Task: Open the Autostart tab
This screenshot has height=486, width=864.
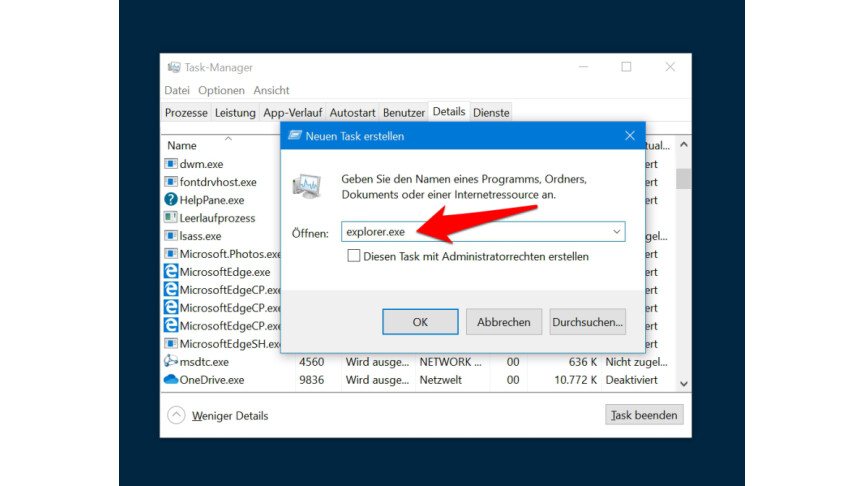Action: pos(352,113)
